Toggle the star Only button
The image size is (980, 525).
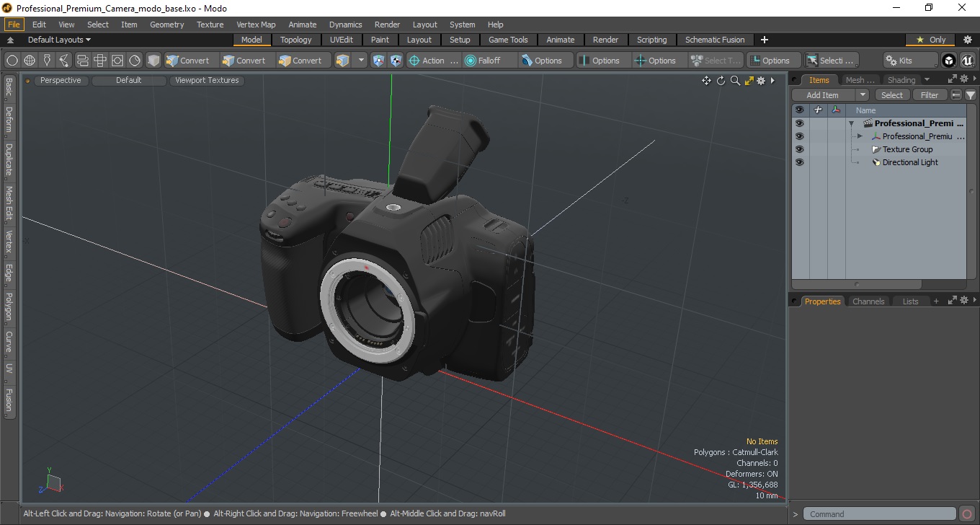[x=930, y=40]
